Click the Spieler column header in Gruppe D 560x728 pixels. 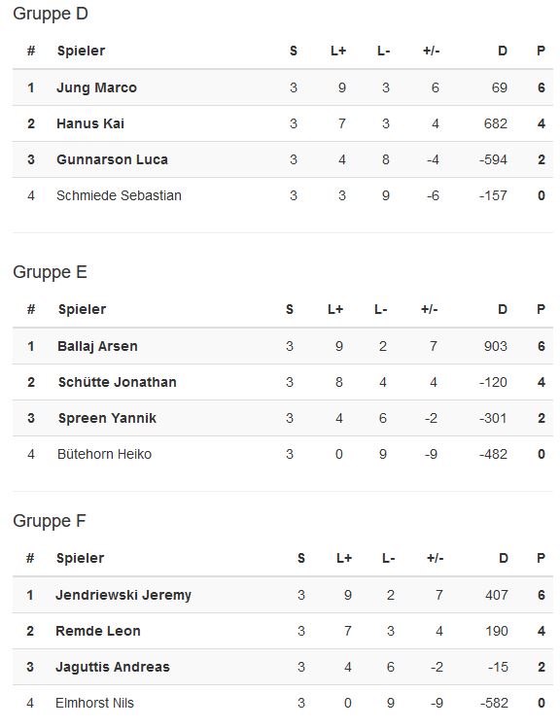click(81, 52)
